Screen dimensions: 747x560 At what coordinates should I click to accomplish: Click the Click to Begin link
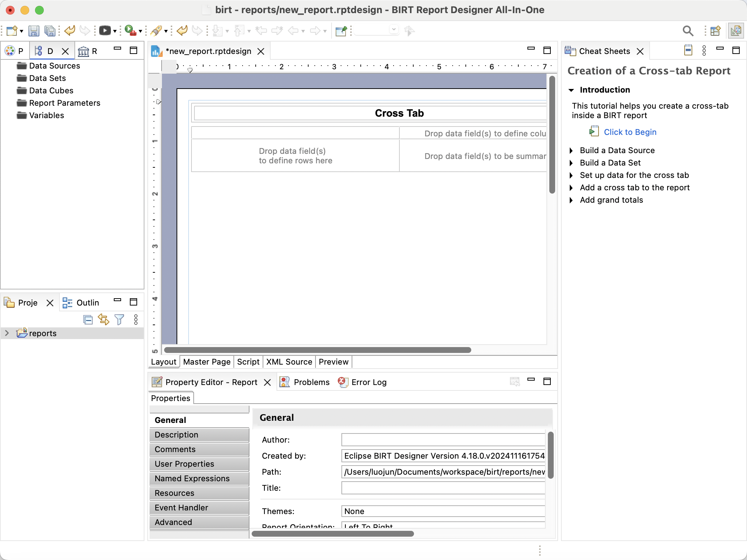[x=630, y=132]
